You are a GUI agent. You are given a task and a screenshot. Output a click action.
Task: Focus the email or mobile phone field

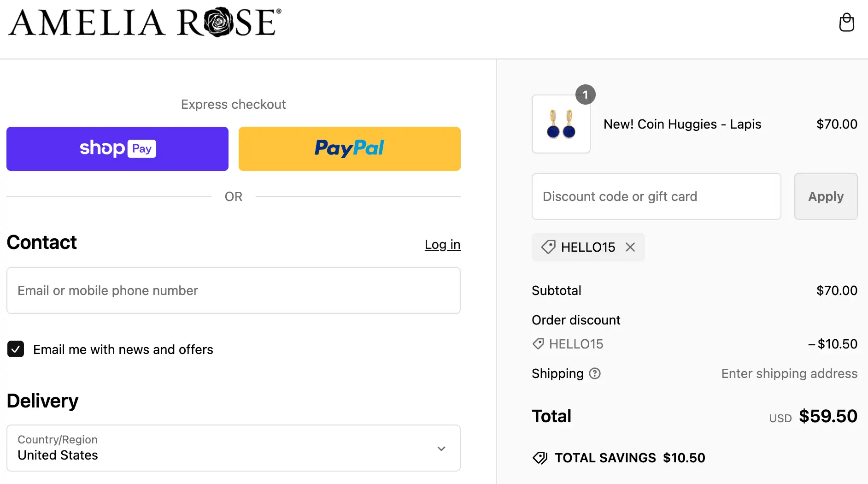pos(233,290)
